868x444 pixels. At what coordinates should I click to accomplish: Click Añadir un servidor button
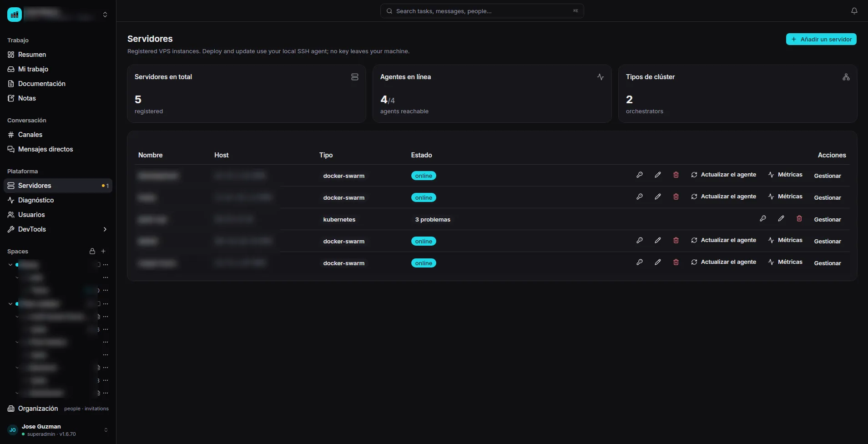coord(821,39)
